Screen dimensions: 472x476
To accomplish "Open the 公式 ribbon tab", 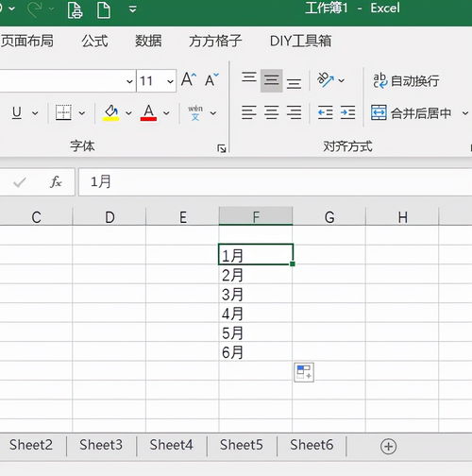I will [x=94, y=41].
